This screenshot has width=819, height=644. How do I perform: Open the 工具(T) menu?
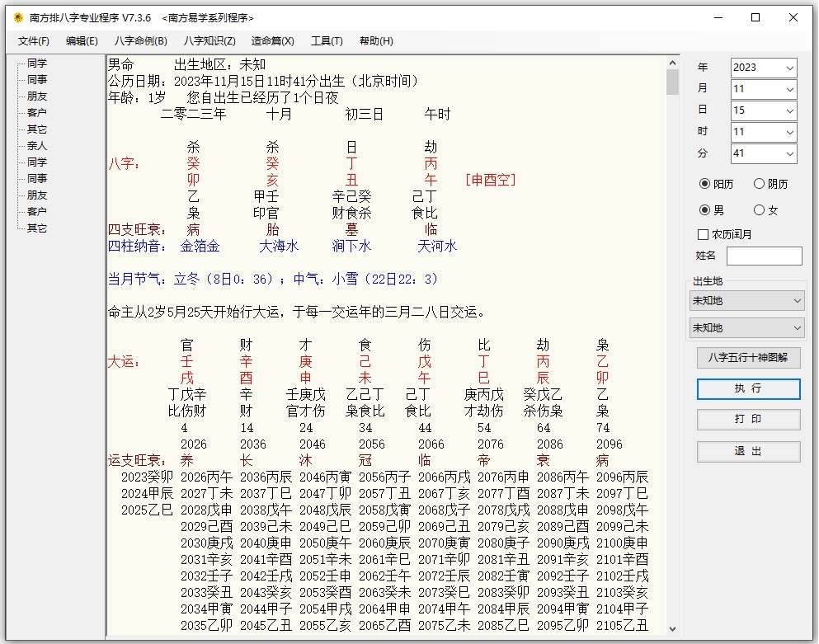click(x=327, y=41)
